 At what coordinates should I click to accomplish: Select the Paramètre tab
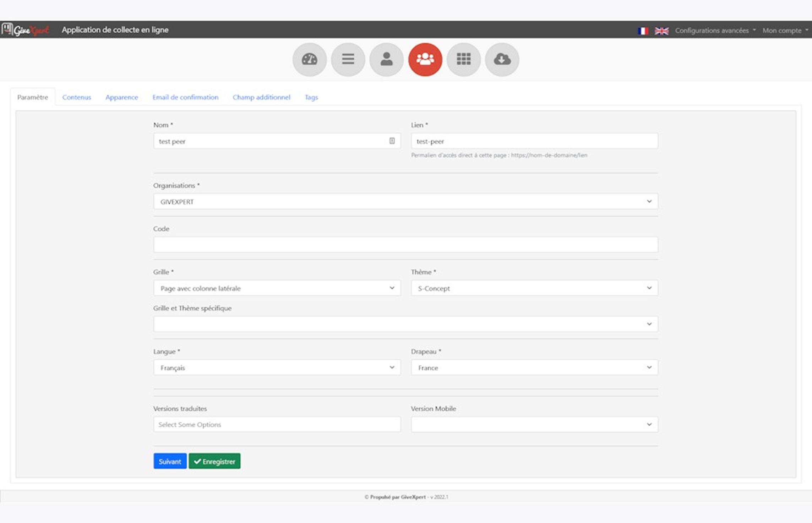[33, 97]
